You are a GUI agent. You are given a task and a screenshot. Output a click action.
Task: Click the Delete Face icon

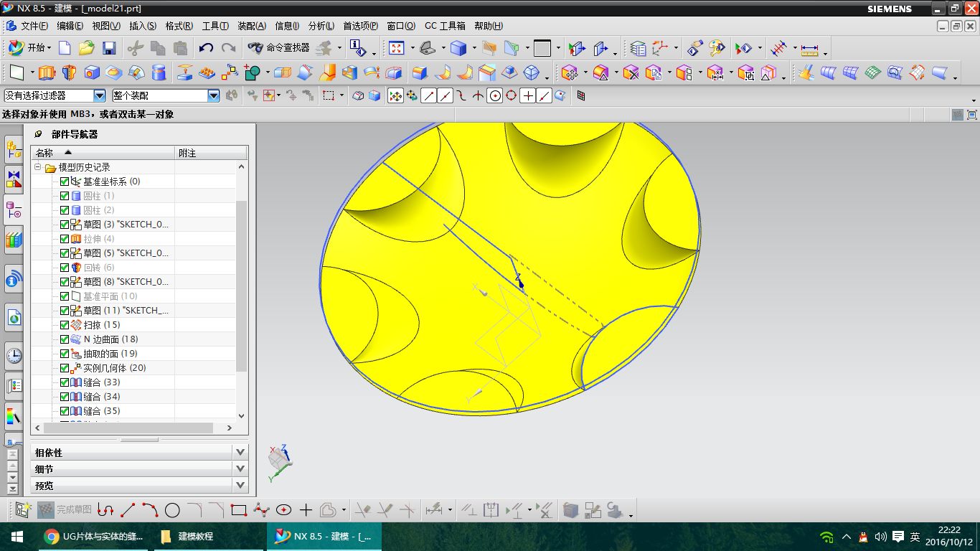631,72
